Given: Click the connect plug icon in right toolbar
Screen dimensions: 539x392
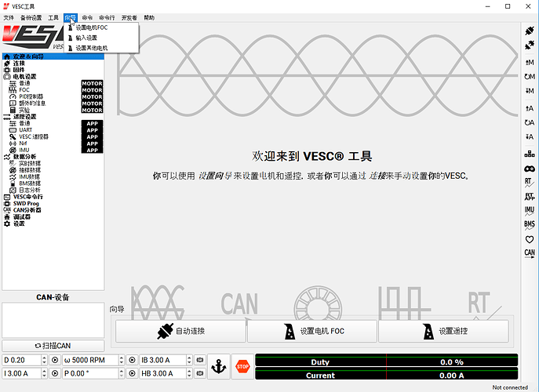Looking at the screenshot, I should (x=530, y=30).
